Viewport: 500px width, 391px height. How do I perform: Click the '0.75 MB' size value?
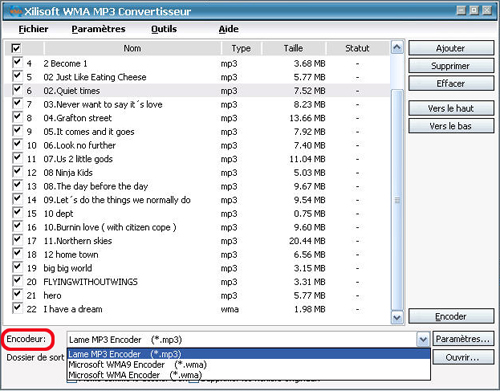point(309,214)
